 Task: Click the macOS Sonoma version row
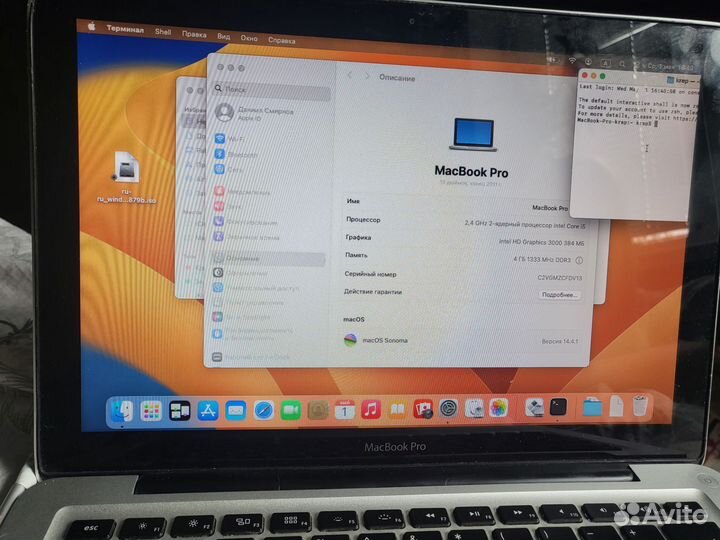point(461,341)
